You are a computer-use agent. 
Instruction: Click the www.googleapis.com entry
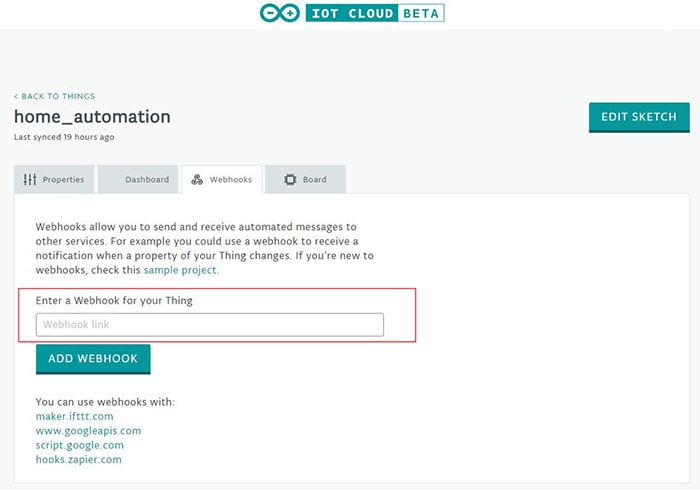click(x=88, y=431)
